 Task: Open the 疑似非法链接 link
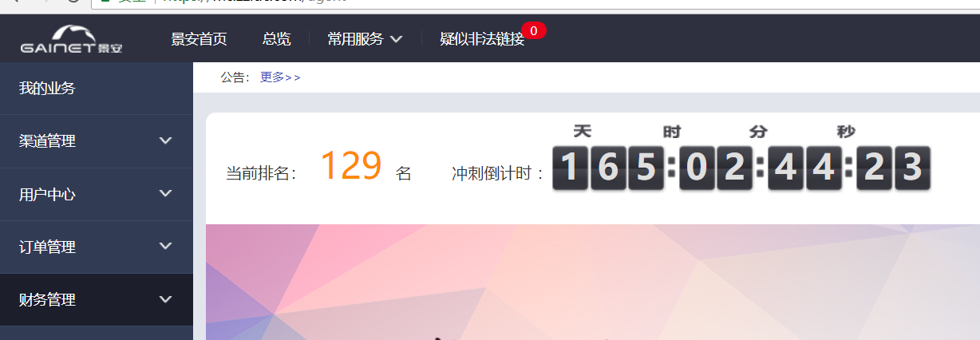pyautogui.click(x=482, y=38)
